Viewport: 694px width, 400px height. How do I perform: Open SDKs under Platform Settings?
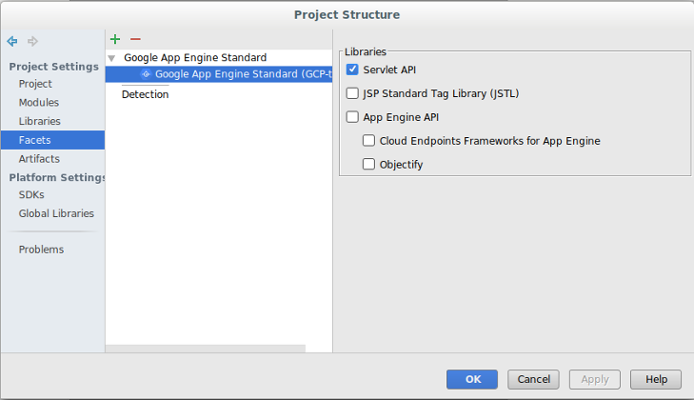31,195
